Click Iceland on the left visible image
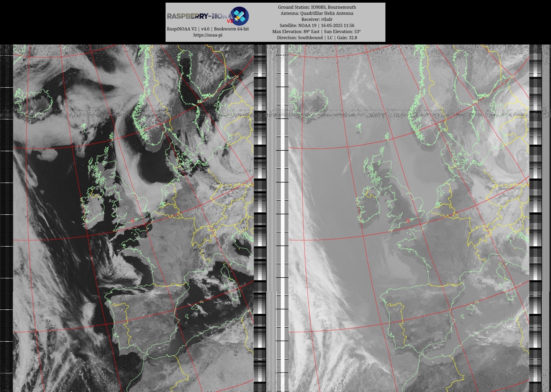The height and width of the screenshot is (392, 551). point(33,103)
